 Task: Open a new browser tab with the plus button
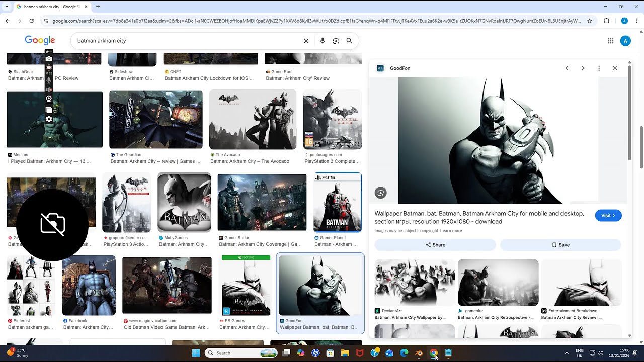pyautogui.click(x=98, y=7)
